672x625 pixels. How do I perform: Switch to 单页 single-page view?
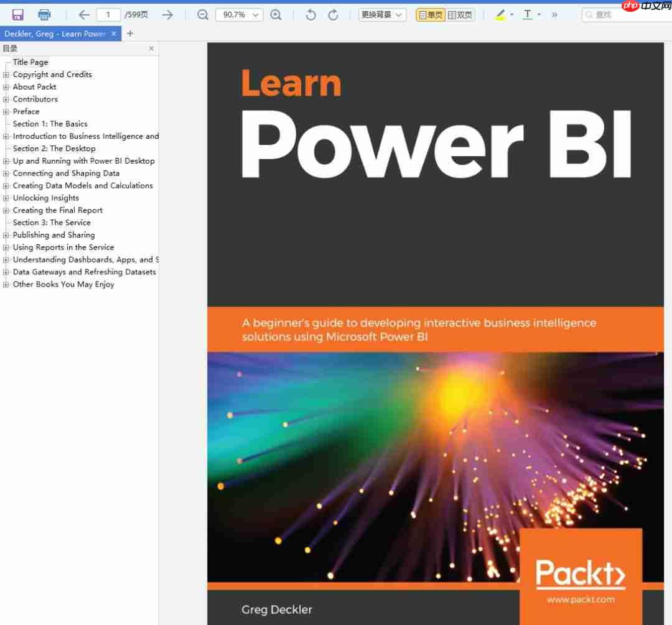coord(430,14)
